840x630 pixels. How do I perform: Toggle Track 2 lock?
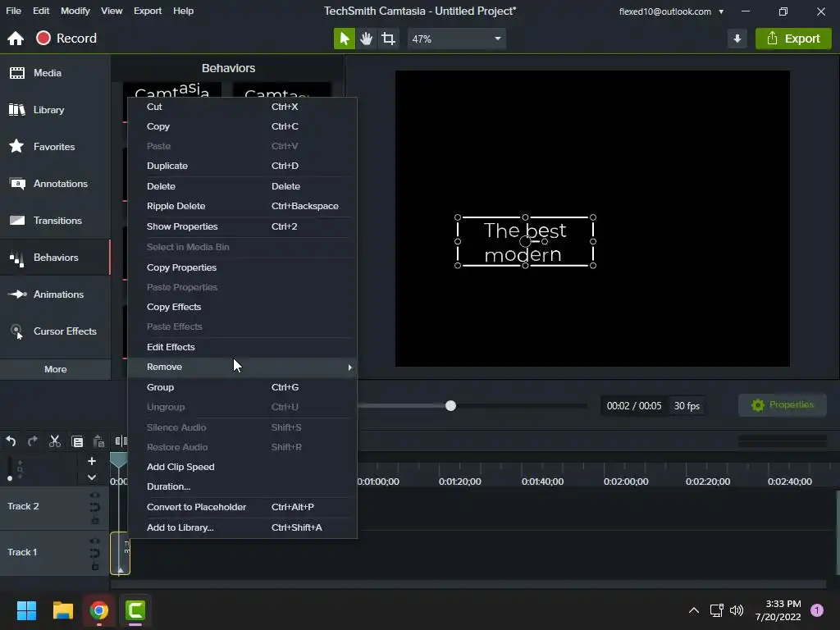pyautogui.click(x=95, y=520)
